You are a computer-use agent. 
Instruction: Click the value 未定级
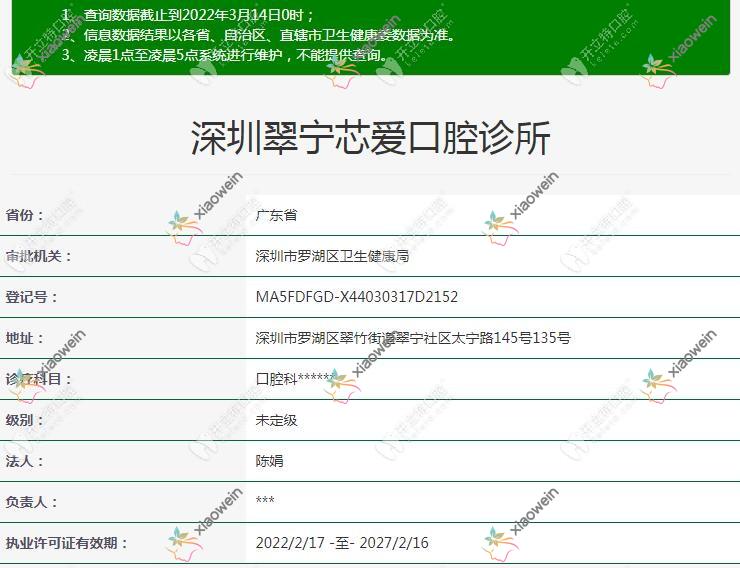[x=276, y=420]
